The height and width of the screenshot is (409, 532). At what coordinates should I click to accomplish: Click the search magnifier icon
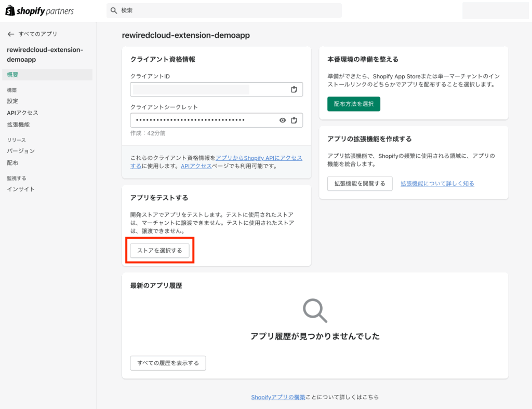tap(114, 10)
